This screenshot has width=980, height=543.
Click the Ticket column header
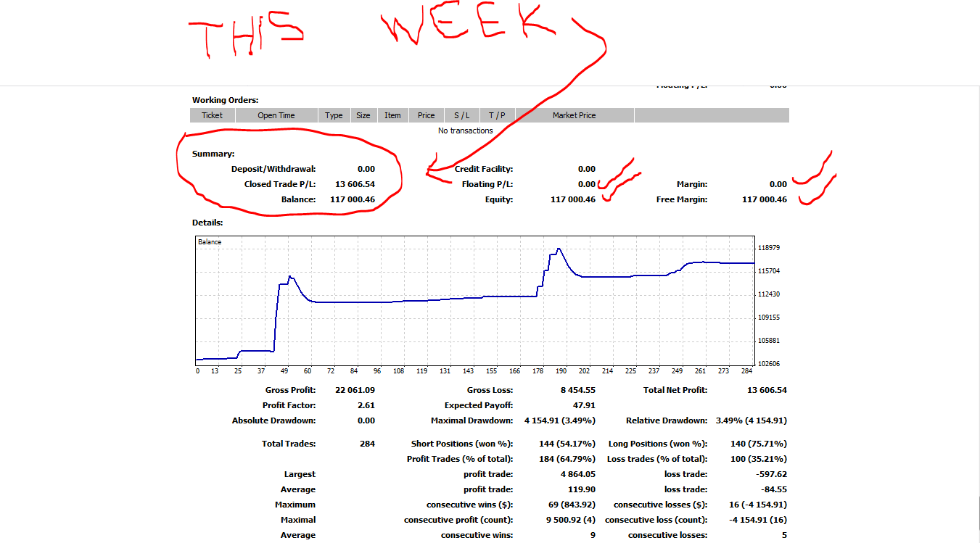click(213, 115)
